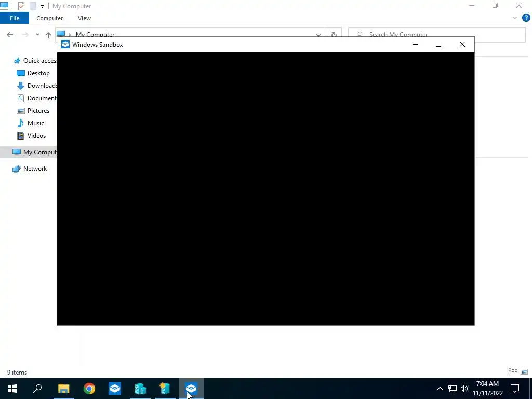Open the volume tray icon
532x399 pixels.
pos(464,389)
